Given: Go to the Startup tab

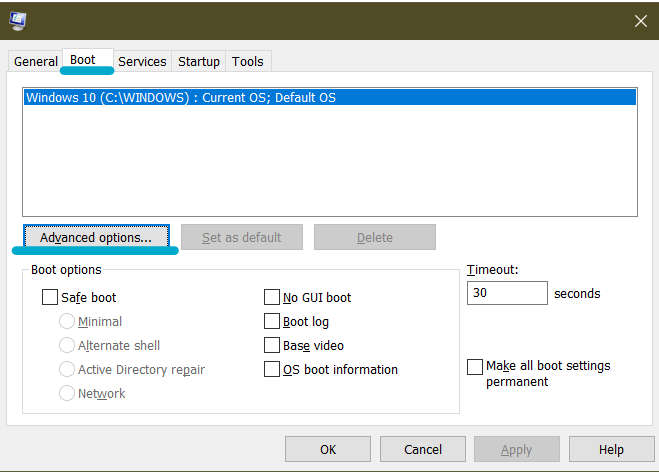Looking at the screenshot, I should click(x=199, y=61).
